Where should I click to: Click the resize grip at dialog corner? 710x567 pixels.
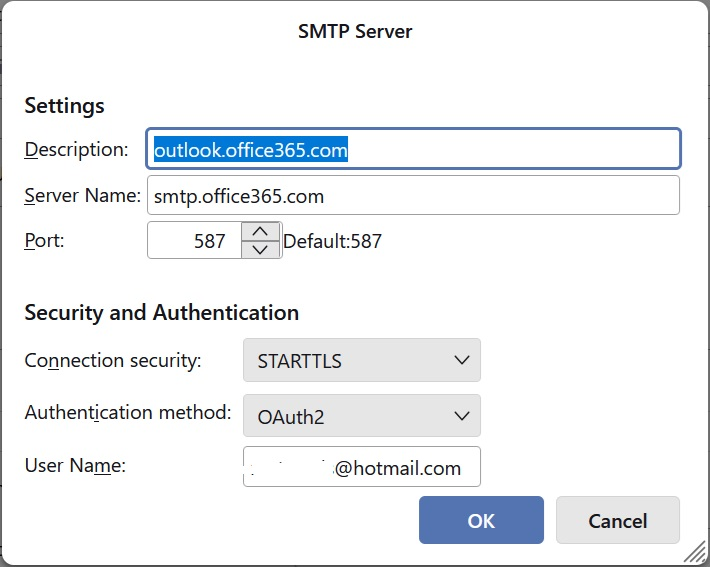click(x=694, y=553)
